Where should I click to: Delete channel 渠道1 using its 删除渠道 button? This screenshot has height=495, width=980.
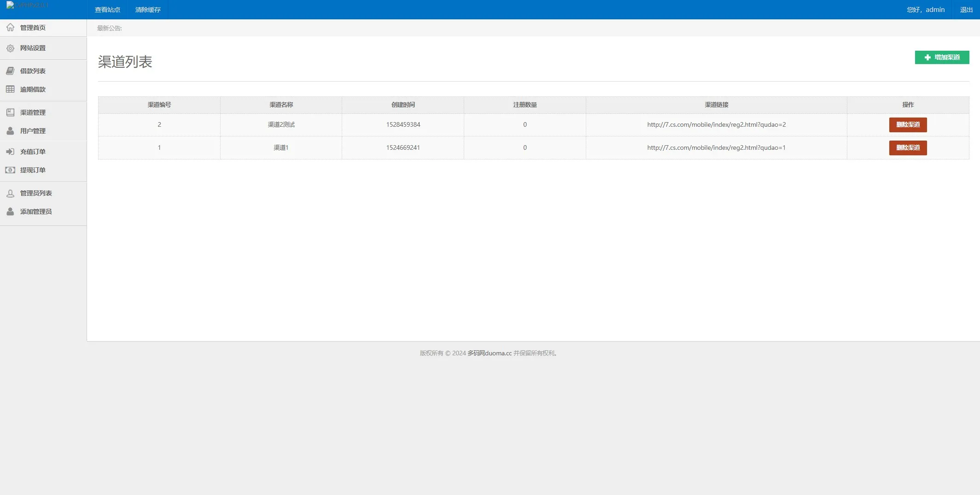907,148
